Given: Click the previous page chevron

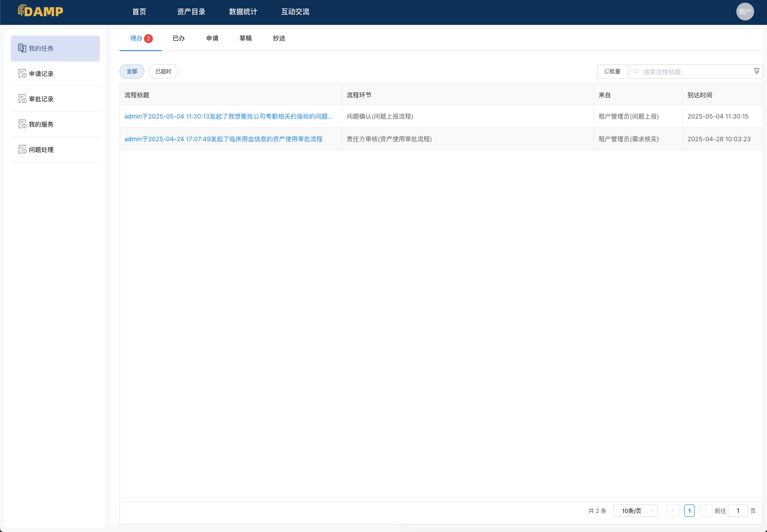Looking at the screenshot, I should coord(673,511).
